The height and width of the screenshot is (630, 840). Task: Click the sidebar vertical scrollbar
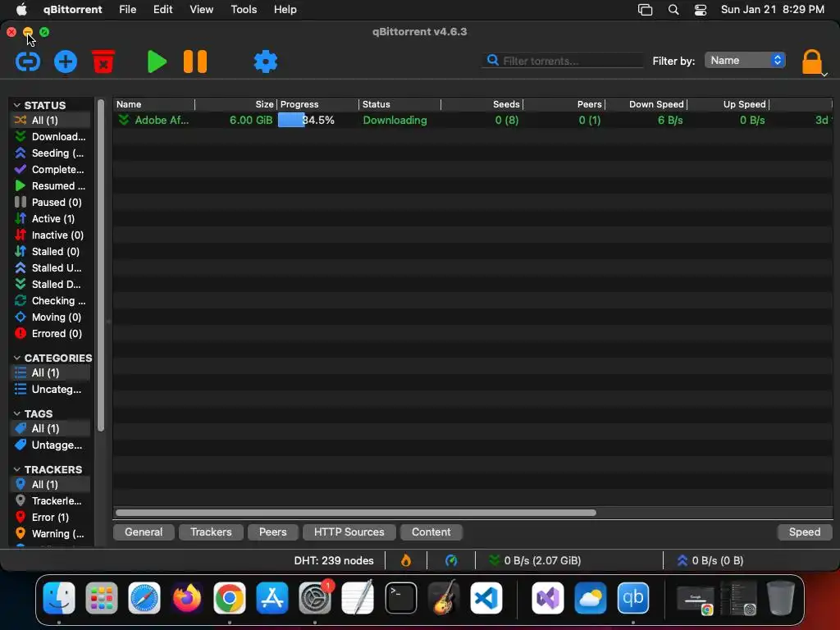(x=100, y=265)
